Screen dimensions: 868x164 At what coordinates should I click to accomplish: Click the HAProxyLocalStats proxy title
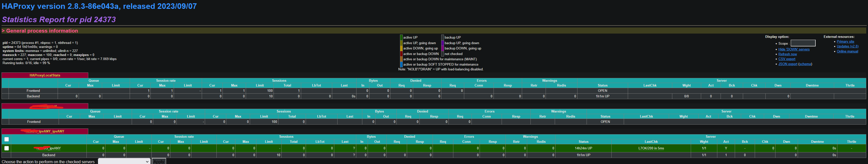[45, 75]
